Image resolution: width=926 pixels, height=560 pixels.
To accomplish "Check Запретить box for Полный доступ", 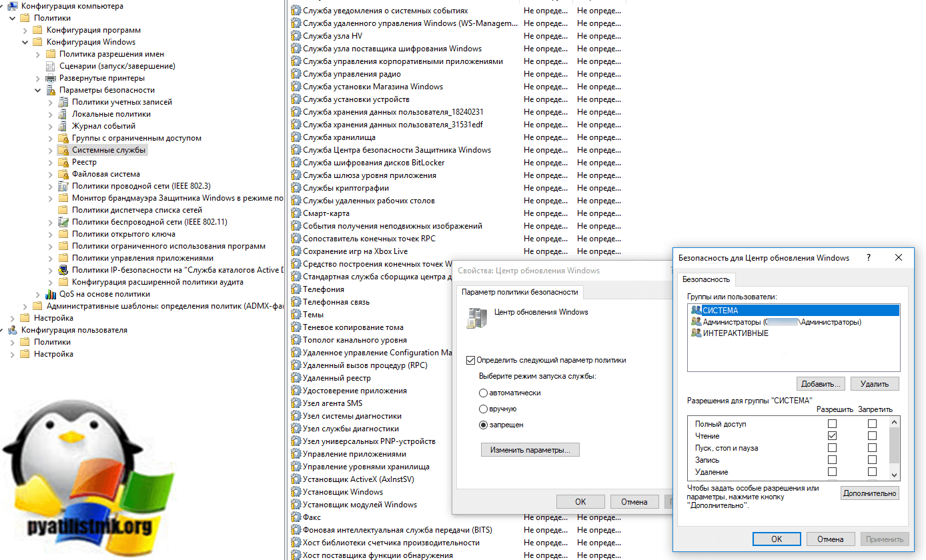I will pyautogui.click(x=872, y=424).
